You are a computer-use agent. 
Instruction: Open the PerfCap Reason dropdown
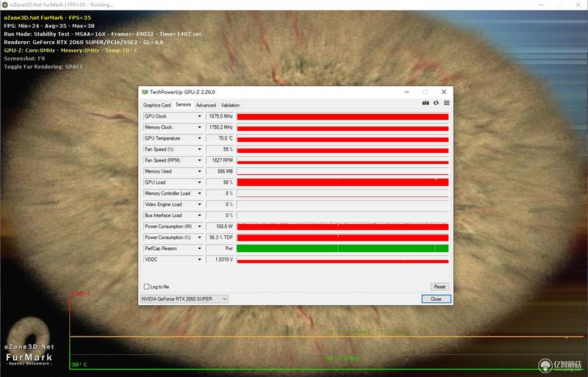coord(199,248)
